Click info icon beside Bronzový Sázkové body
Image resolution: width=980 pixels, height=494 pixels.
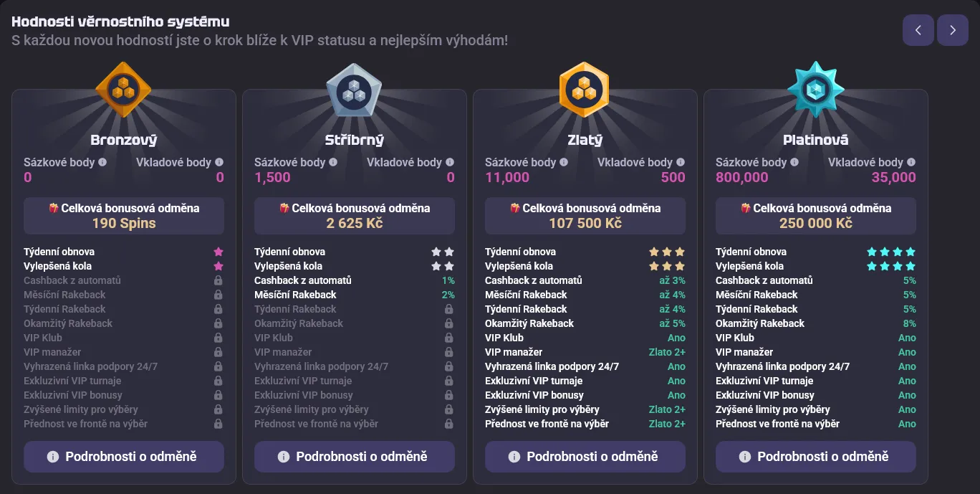[102, 163]
